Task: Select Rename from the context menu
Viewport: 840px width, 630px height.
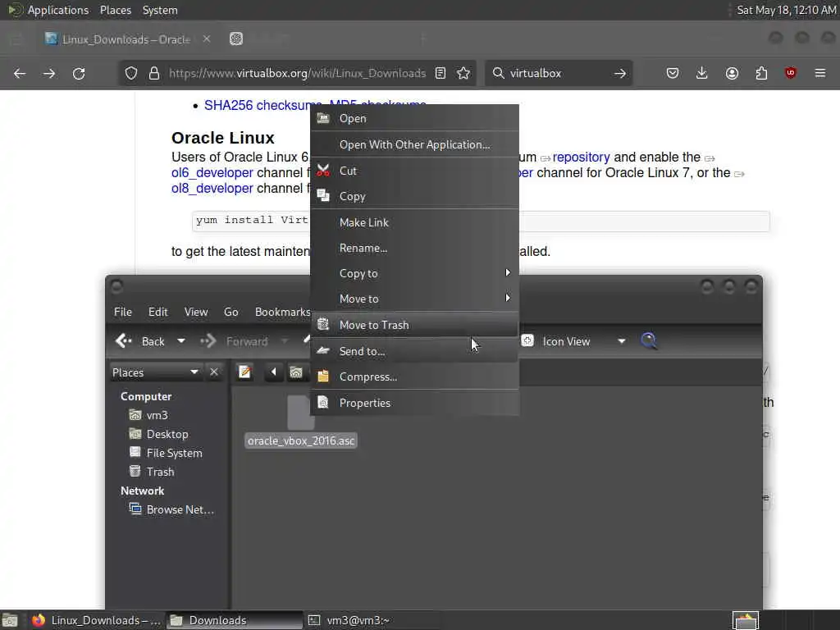Action: tap(414, 248)
